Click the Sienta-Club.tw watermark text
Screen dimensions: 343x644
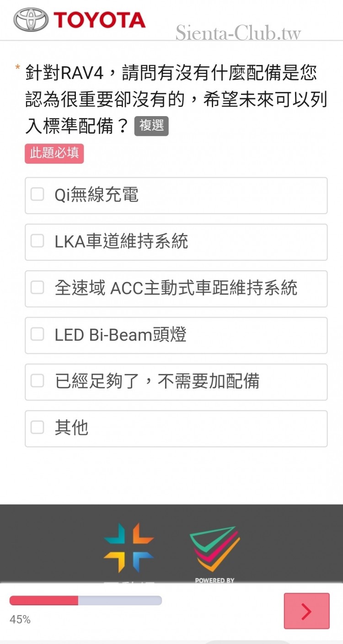coord(238,33)
